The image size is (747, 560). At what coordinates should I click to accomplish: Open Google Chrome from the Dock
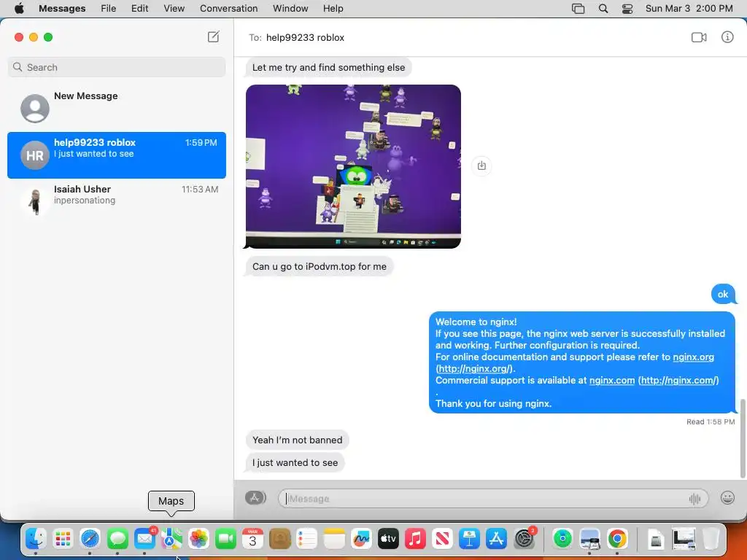617,539
